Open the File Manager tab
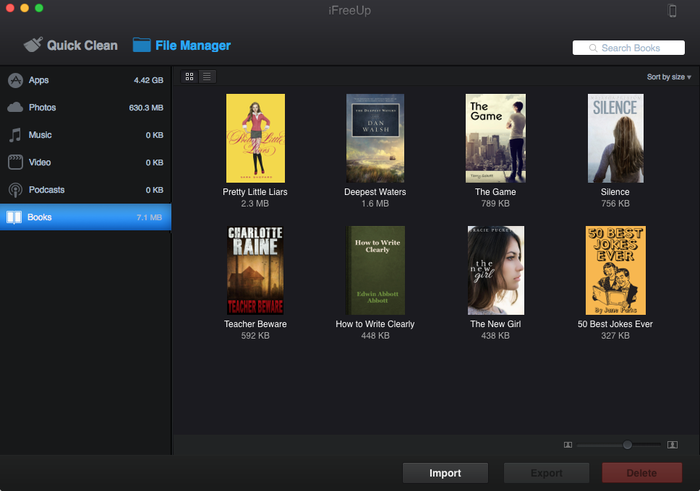The width and height of the screenshot is (700, 491). click(182, 45)
